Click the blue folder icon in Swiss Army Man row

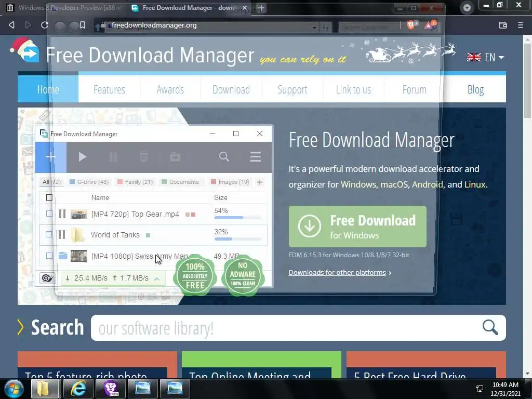click(x=63, y=256)
